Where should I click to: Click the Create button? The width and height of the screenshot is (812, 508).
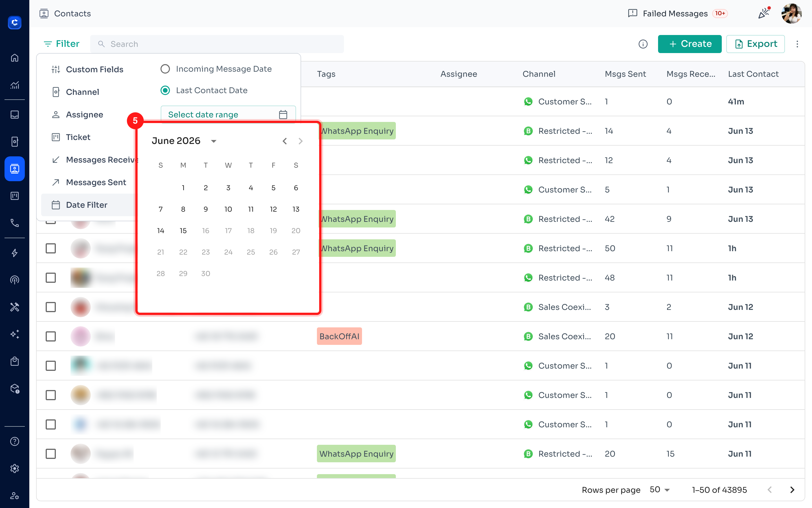(x=690, y=44)
